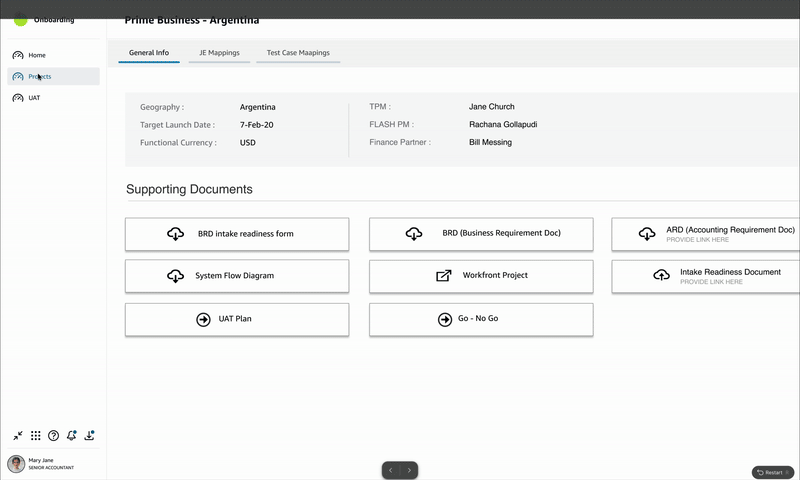800x480 pixels.
Task: Click the UAT gauge icon in sidebar
Action: coord(18,98)
